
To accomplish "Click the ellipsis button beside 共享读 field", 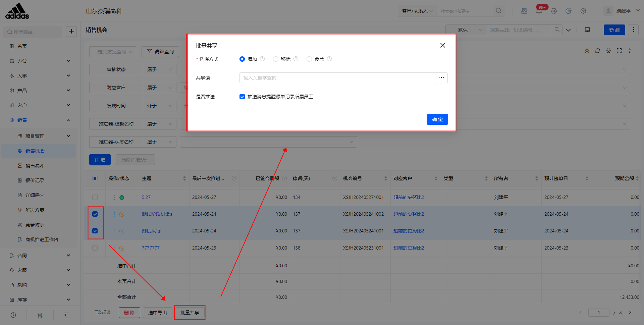I will point(441,78).
